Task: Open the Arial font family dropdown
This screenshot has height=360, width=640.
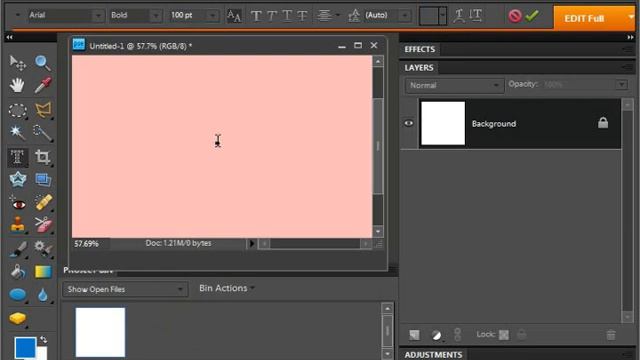Action: pos(98,16)
